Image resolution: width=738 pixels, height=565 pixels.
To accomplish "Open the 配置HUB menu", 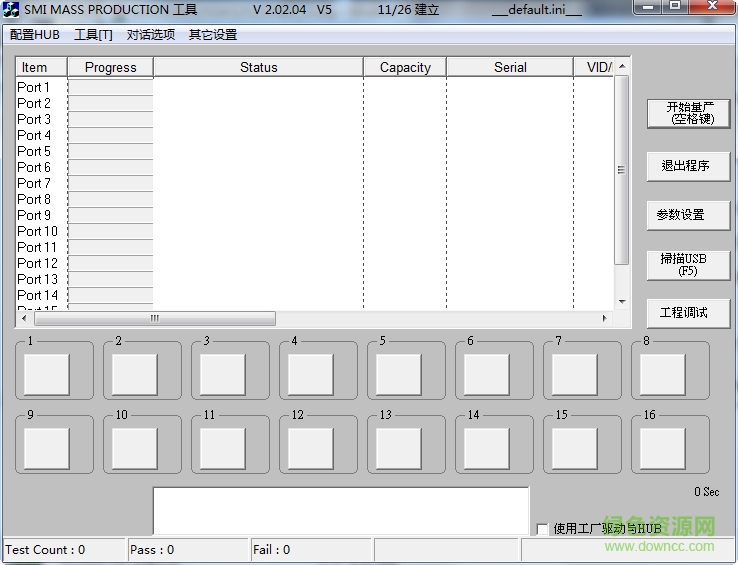I will coord(35,35).
